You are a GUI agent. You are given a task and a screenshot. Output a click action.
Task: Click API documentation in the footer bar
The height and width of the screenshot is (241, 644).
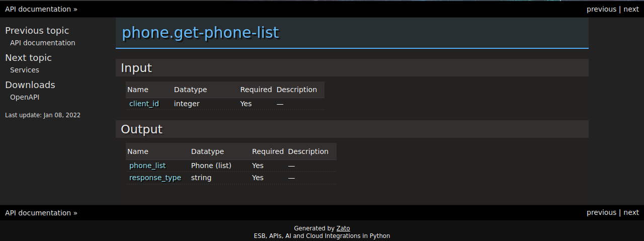(x=38, y=213)
